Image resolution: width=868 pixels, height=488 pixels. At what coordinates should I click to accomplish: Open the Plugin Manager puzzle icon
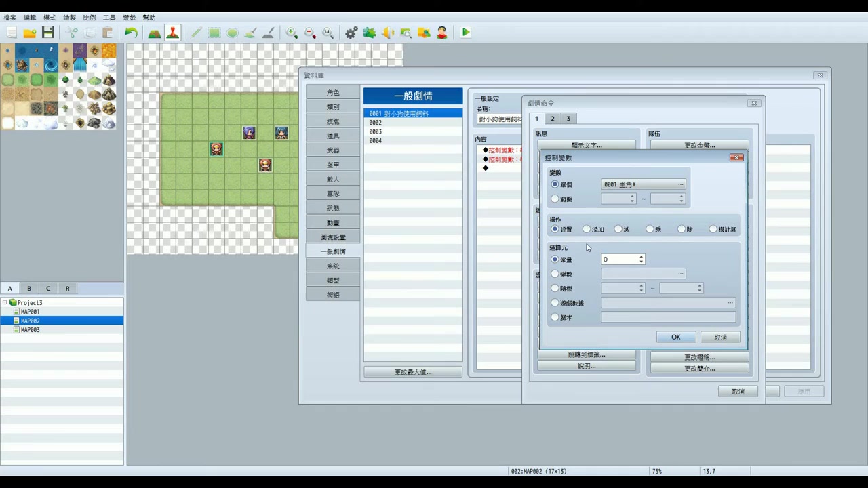(x=370, y=33)
